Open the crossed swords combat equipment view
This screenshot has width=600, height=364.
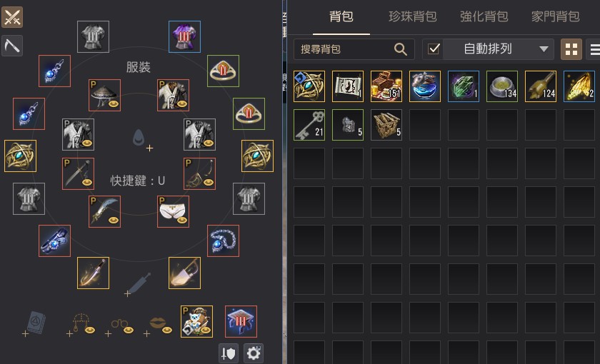(x=12, y=17)
